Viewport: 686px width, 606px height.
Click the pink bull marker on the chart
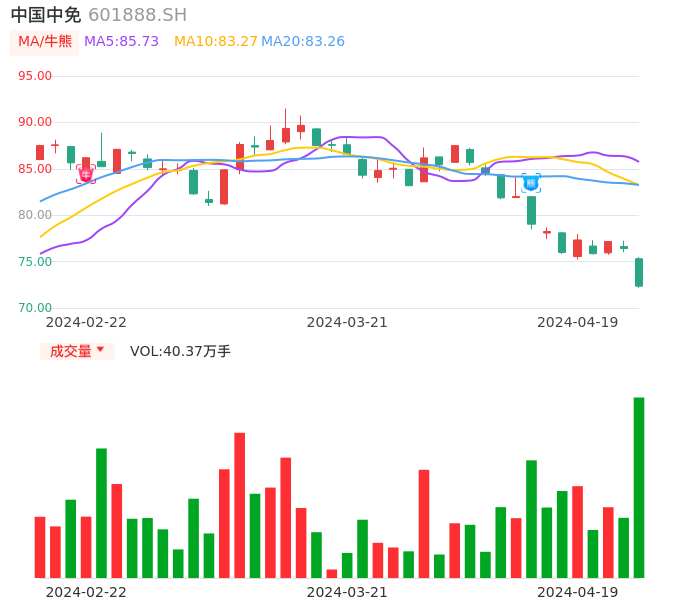[86, 175]
